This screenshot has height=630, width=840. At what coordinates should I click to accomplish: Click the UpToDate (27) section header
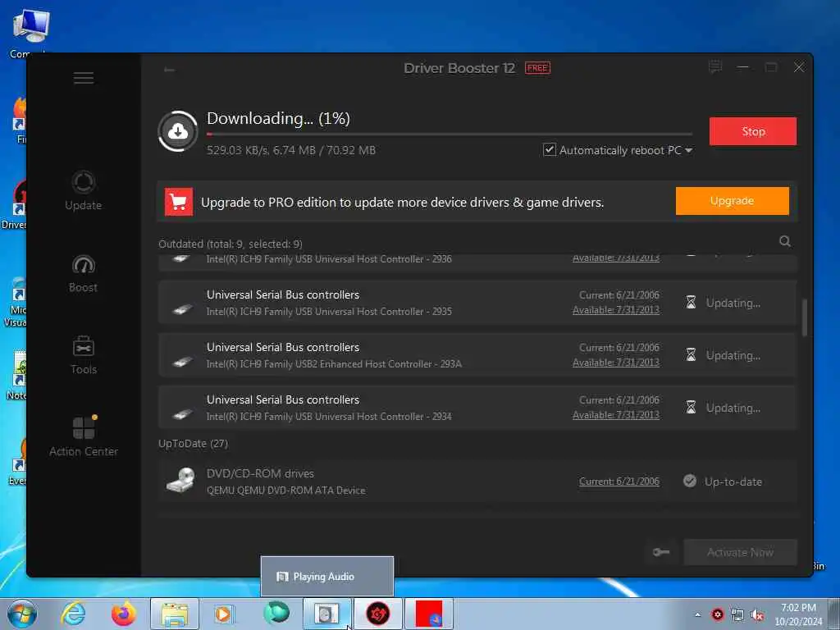pos(193,444)
